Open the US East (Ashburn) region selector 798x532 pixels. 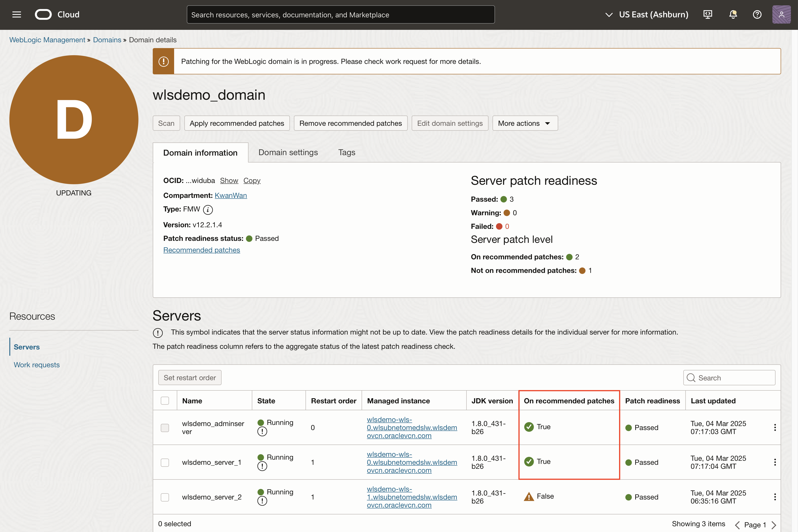[647, 15]
